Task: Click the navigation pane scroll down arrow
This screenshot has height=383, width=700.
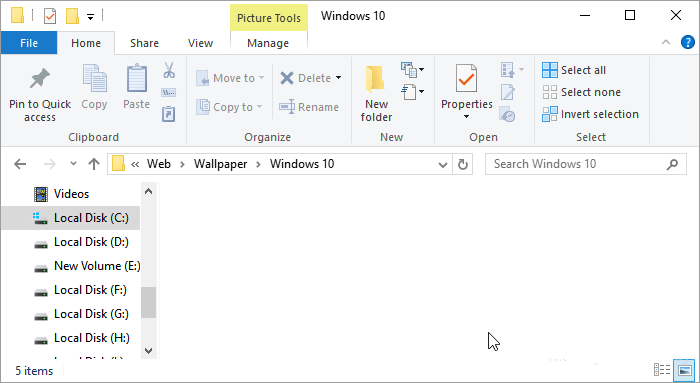Action: point(149,350)
